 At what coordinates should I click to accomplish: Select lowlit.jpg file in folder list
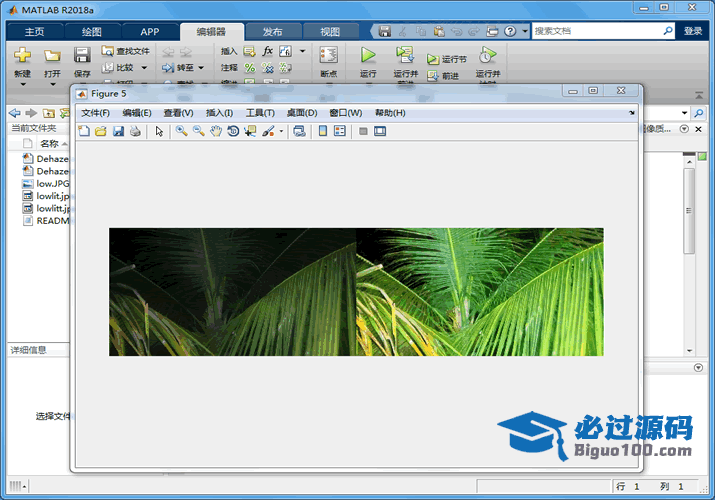click(x=47, y=196)
